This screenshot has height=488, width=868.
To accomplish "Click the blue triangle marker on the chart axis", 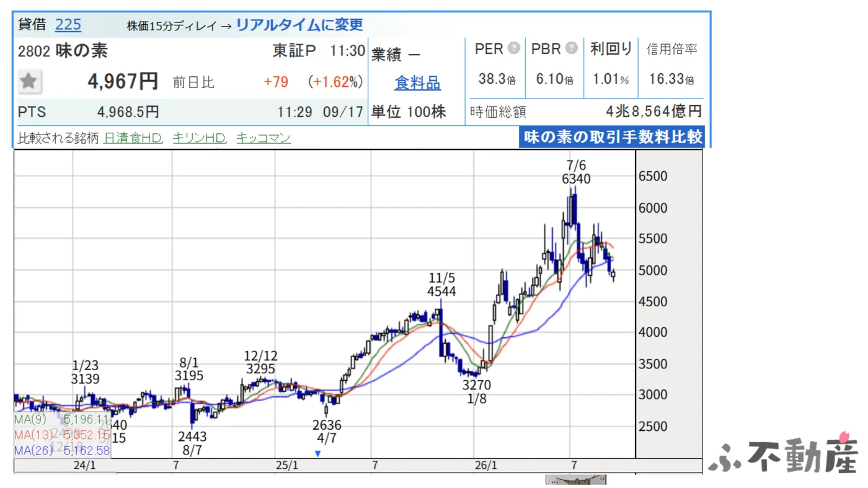I will 318,454.
